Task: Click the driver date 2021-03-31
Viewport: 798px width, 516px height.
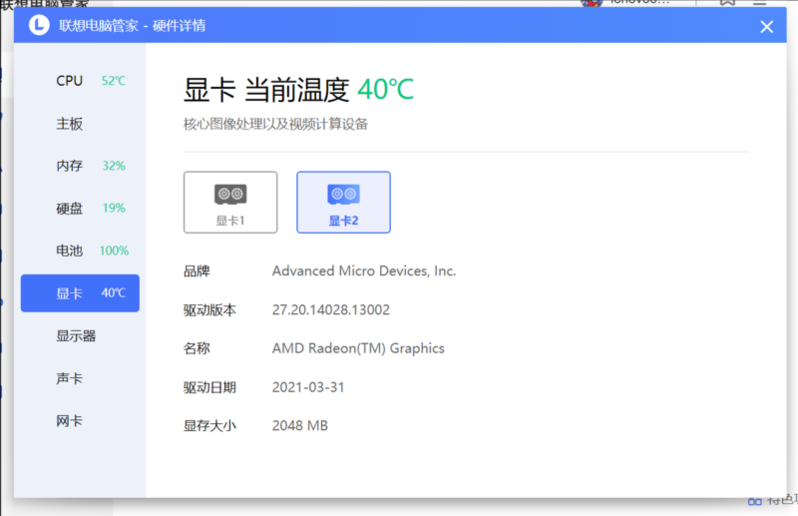Action: 307,387
